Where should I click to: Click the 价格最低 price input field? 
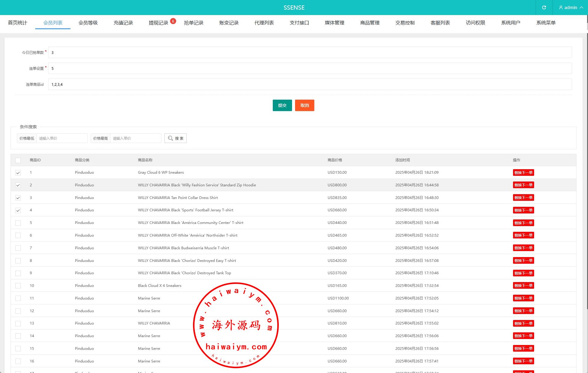62,138
